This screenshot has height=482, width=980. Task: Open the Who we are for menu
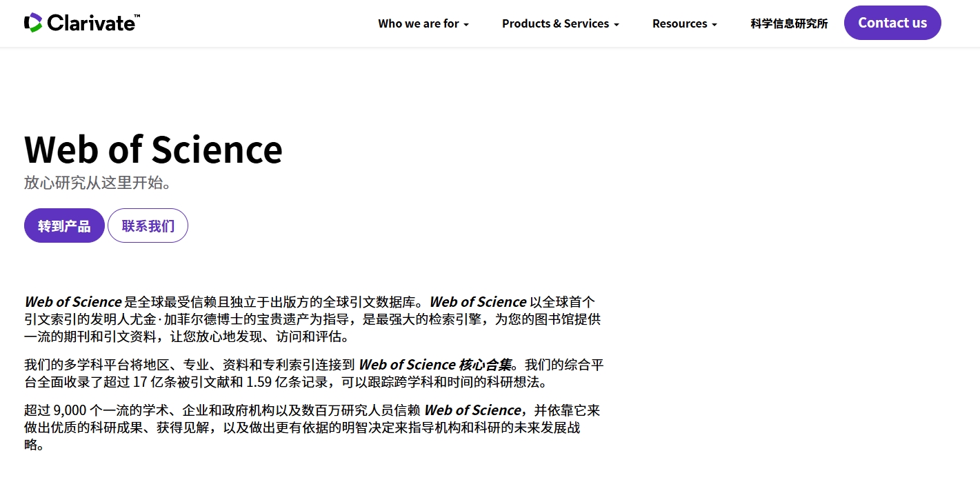coord(423,23)
